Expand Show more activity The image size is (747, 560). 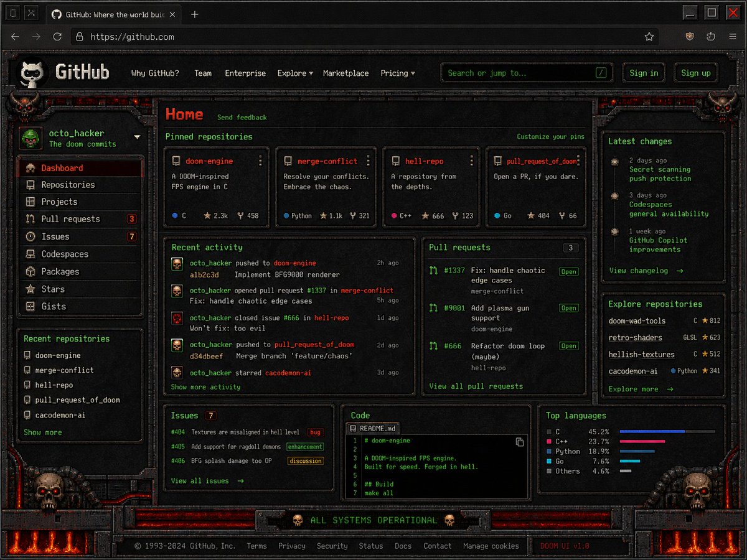click(206, 387)
